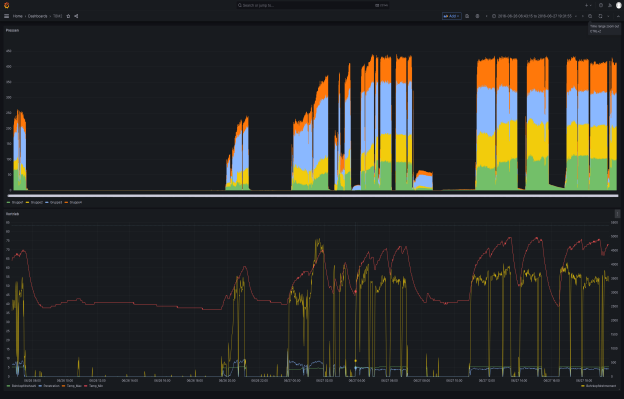Click the Grafana logo icon
The width and height of the screenshot is (624, 399).
tap(6, 5)
